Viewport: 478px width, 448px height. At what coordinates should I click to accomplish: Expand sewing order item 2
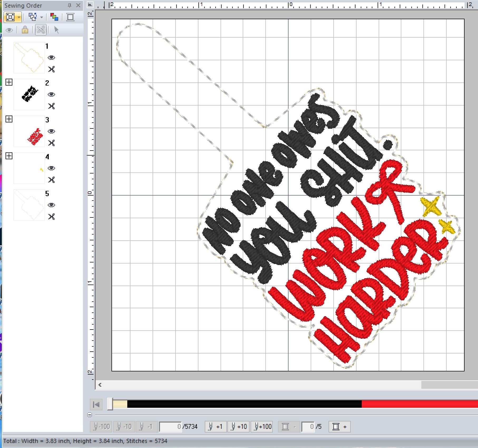9,82
